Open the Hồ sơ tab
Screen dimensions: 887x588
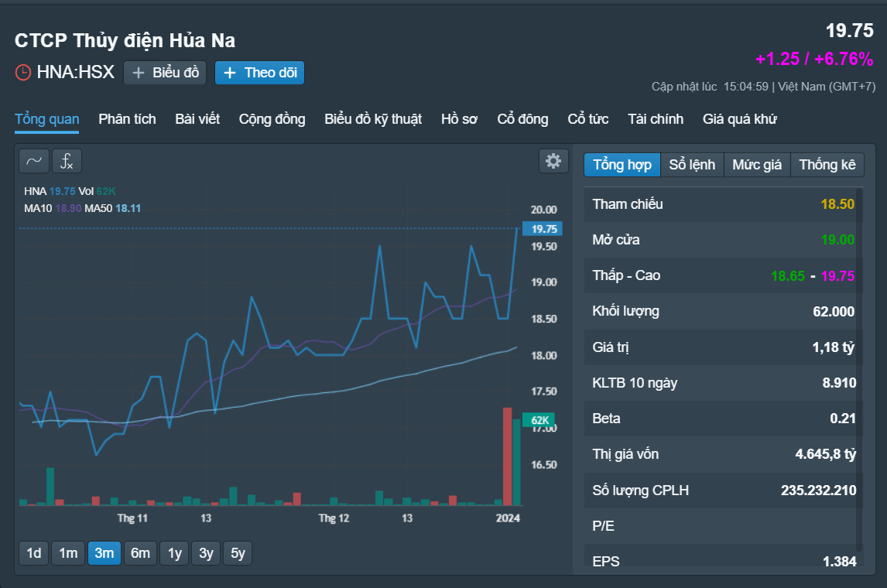click(459, 119)
